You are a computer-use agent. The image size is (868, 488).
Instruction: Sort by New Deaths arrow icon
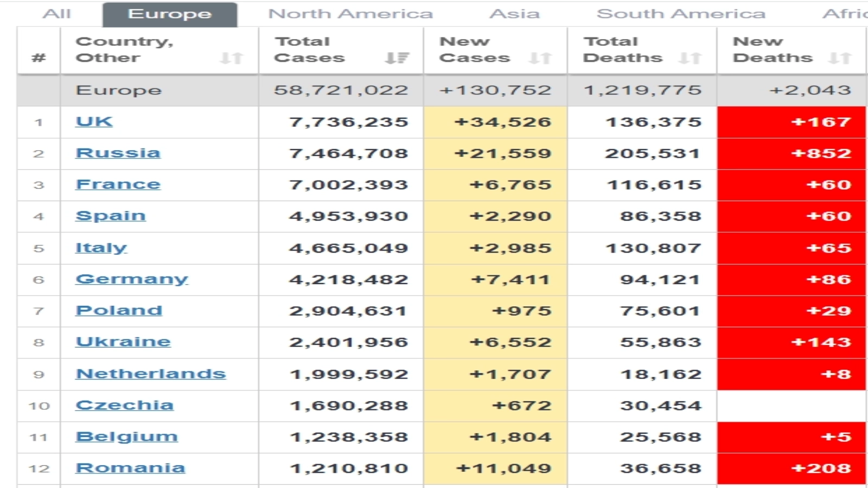839,58
